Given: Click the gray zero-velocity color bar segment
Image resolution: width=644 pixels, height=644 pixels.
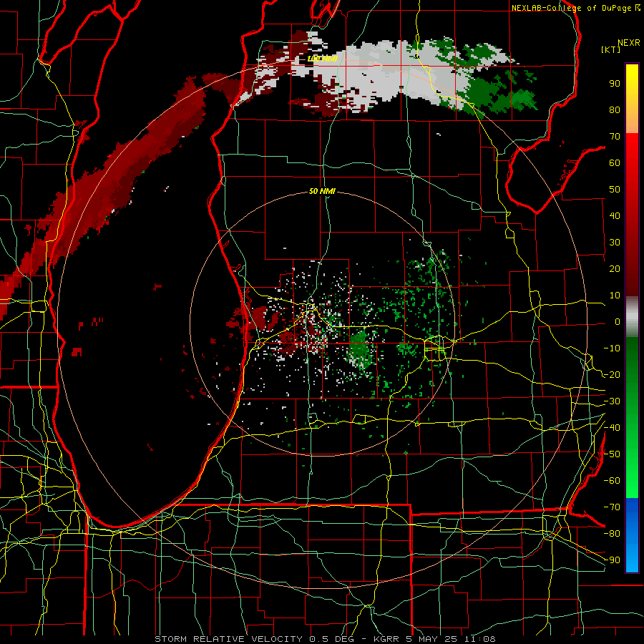Looking at the screenshot, I should pyautogui.click(x=632, y=317).
